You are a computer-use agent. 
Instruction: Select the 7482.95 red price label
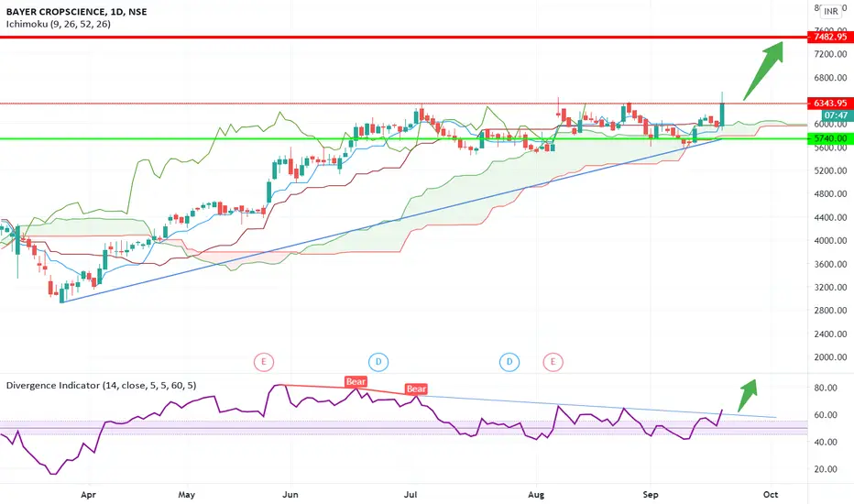(x=830, y=37)
